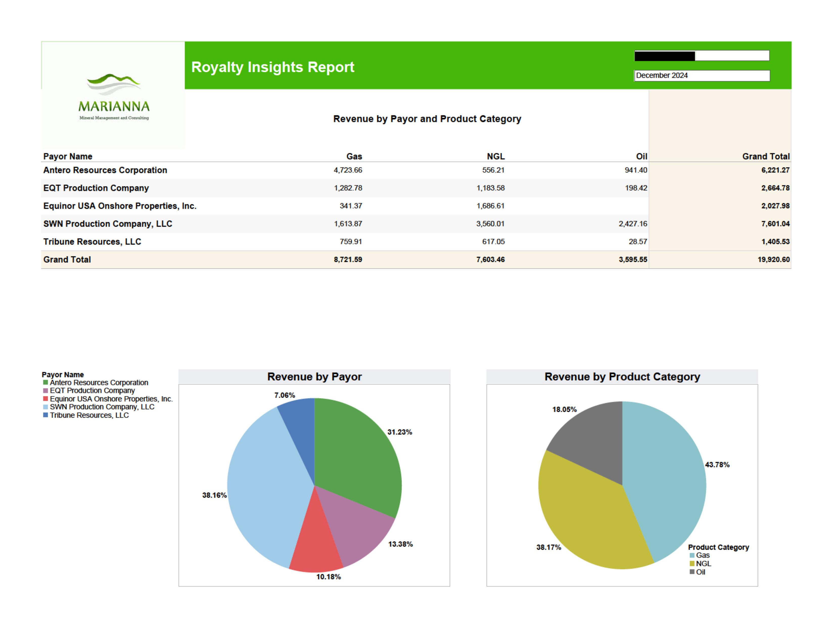The height and width of the screenshot is (644, 834).
Task: Click the Payor Name legend heading
Action: pos(63,375)
